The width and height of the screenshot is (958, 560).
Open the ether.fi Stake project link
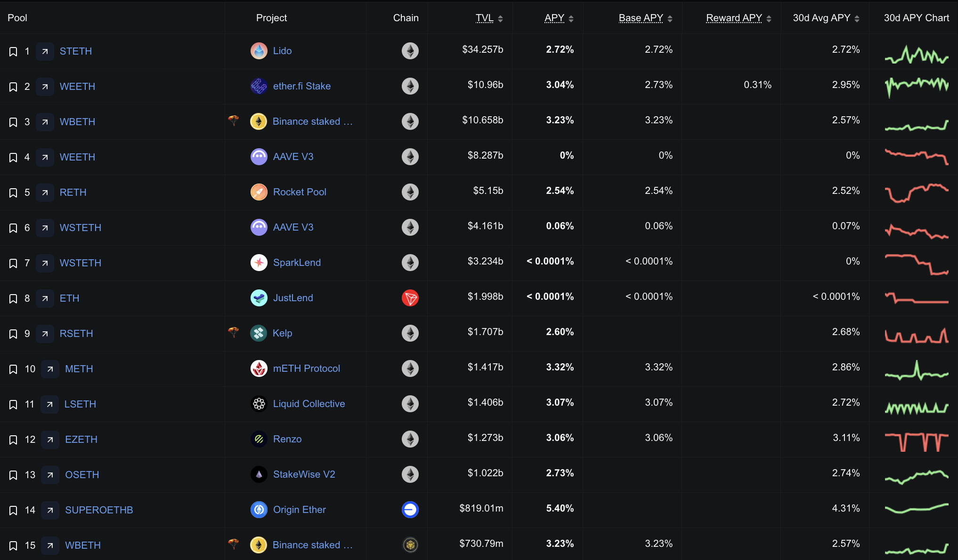click(301, 86)
